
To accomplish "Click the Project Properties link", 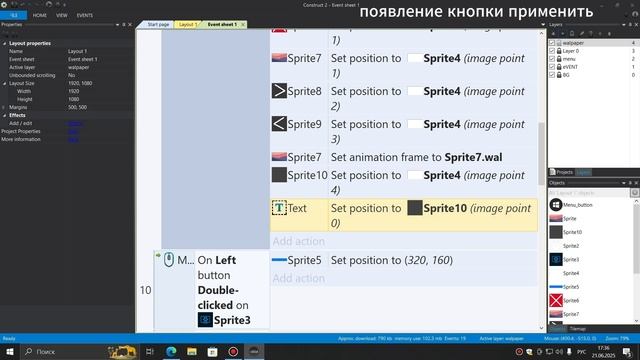I will [73, 131].
